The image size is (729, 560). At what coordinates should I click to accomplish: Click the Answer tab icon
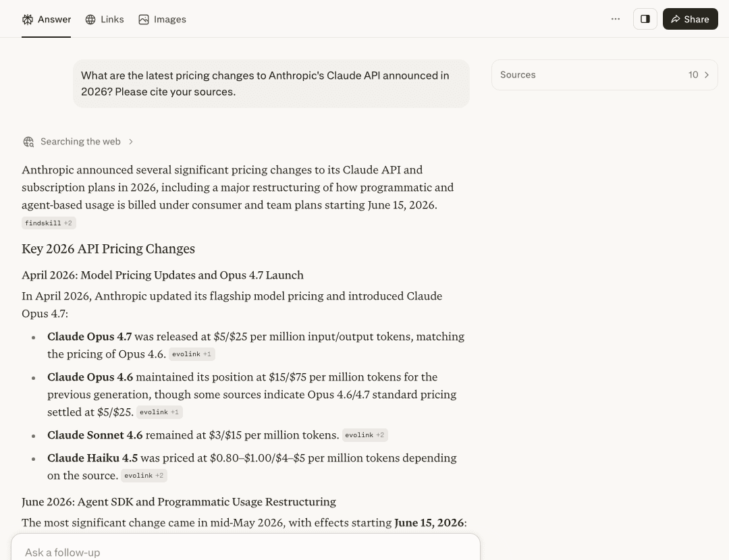[28, 20]
